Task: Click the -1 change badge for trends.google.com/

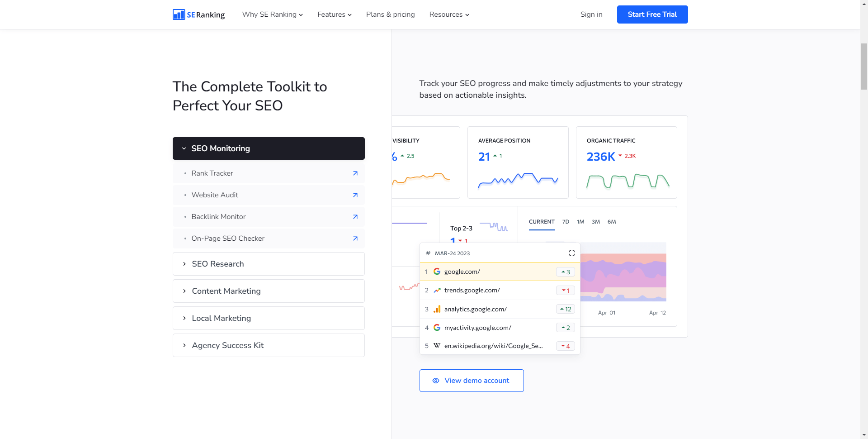Action: coord(566,291)
